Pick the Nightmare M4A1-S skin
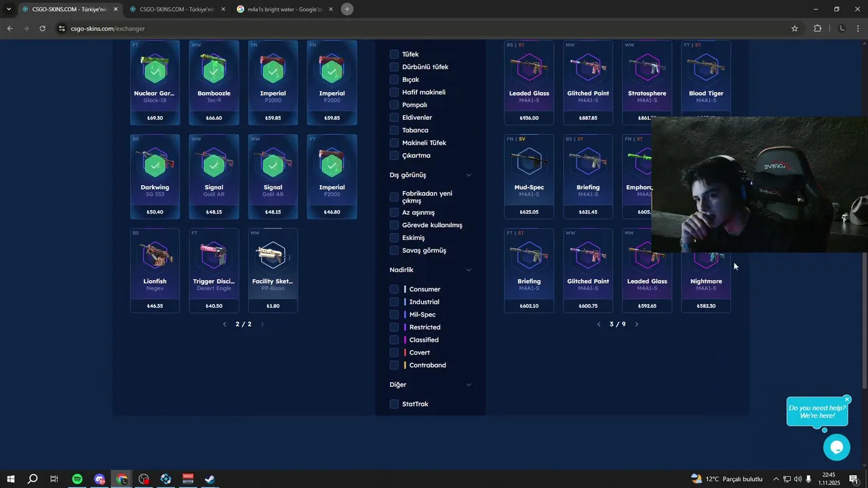This screenshot has height=488, width=868. pos(706,281)
